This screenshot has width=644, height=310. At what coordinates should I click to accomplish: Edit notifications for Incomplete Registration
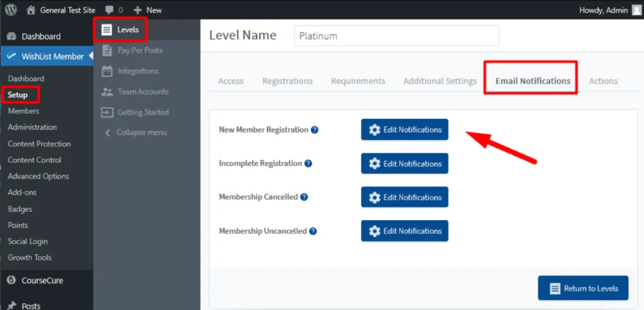pyautogui.click(x=404, y=163)
